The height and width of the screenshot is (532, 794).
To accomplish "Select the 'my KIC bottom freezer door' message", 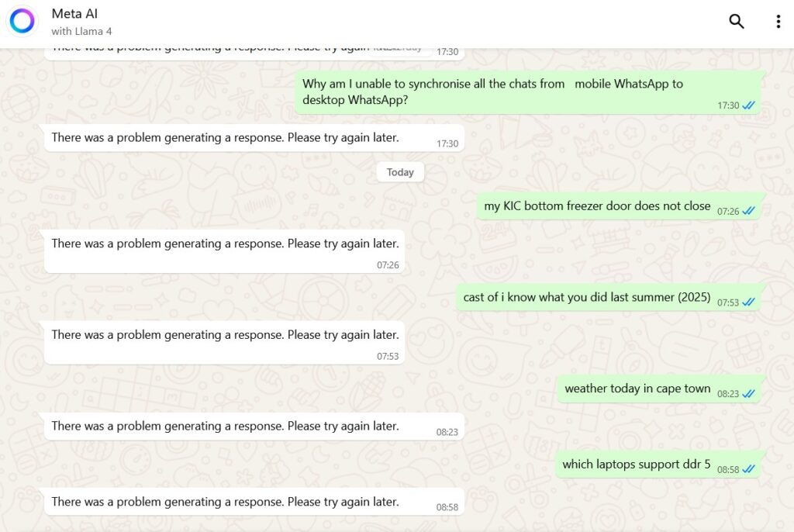I will point(618,206).
